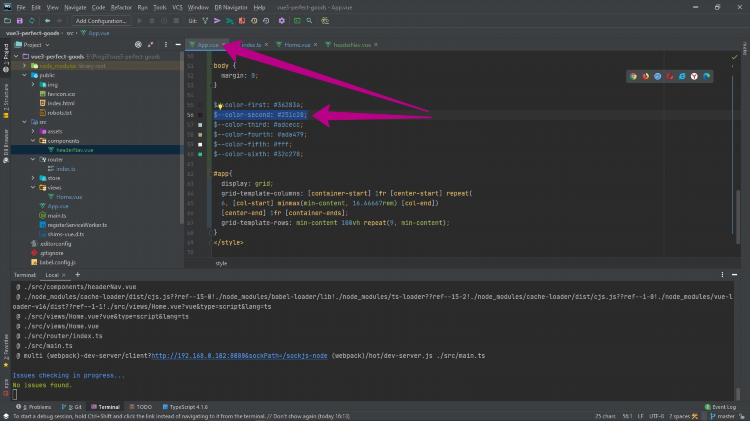Click 2 spaces indent setting

click(679, 416)
